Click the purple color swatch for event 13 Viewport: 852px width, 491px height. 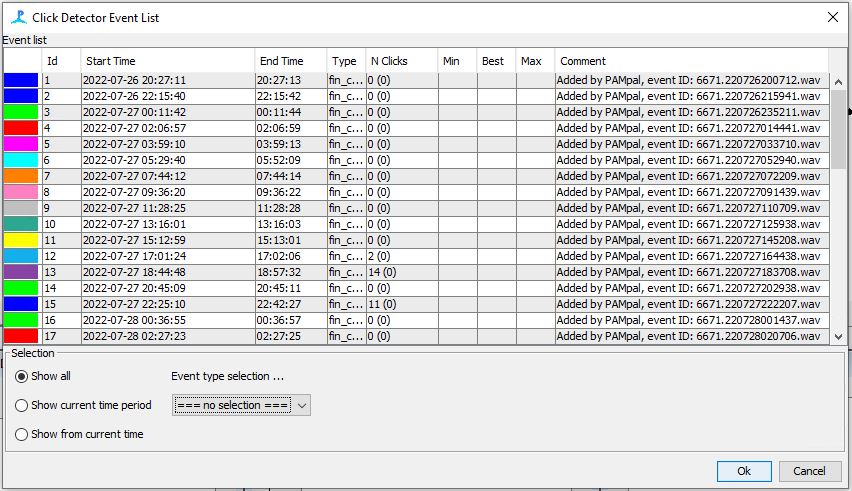coord(21,272)
